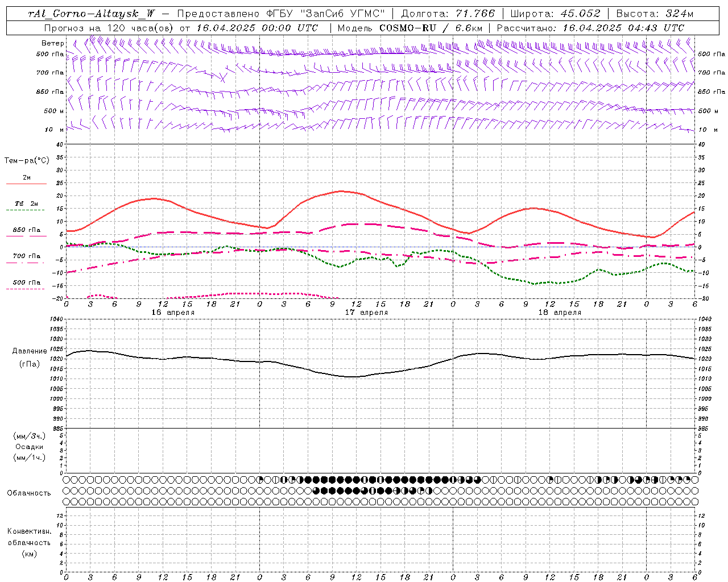Viewport: 728px width, 582px height.
Task: Click the (мм/3ч.) precipitation unit label
Action: [29, 436]
